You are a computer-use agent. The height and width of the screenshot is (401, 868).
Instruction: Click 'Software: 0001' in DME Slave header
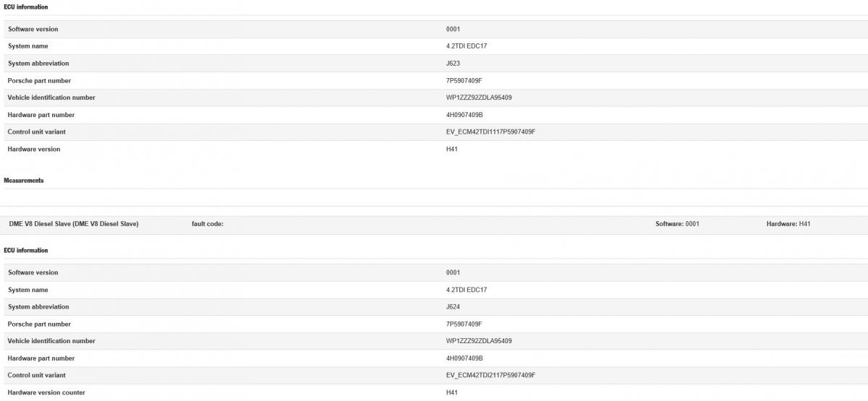(x=677, y=224)
